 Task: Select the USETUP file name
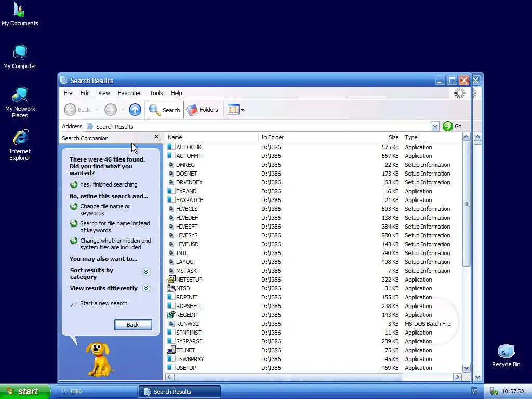[x=186, y=367]
